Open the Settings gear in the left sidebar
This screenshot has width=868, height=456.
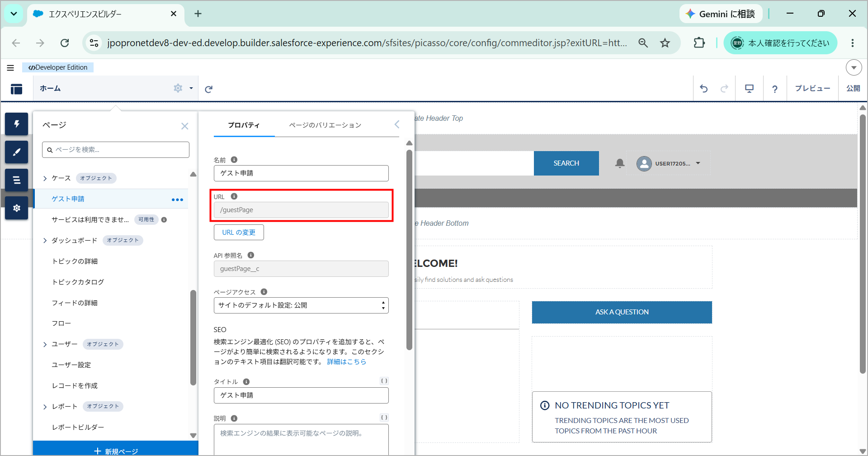click(x=17, y=208)
